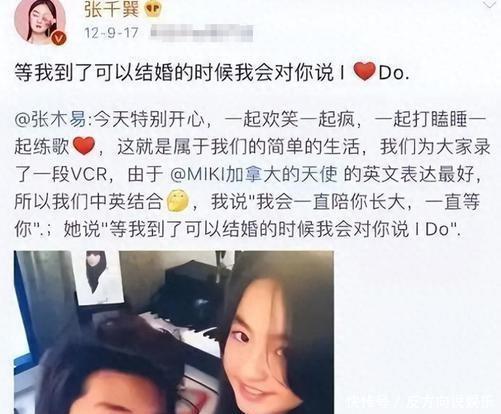This screenshot has width=501, height=414.
Task: Open the @MIKI加拿大的天使 mention
Action: pyautogui.click(x=254, y=175)
